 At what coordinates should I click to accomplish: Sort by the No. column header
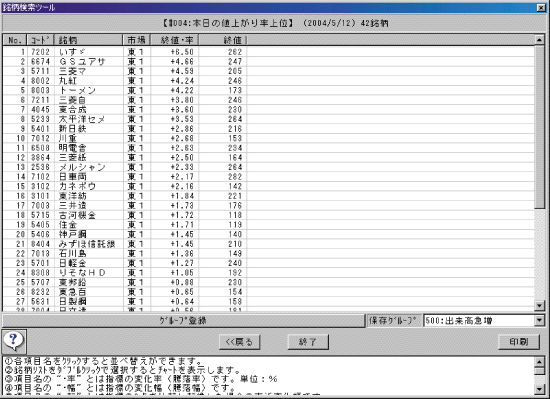[x=15, y=40]
